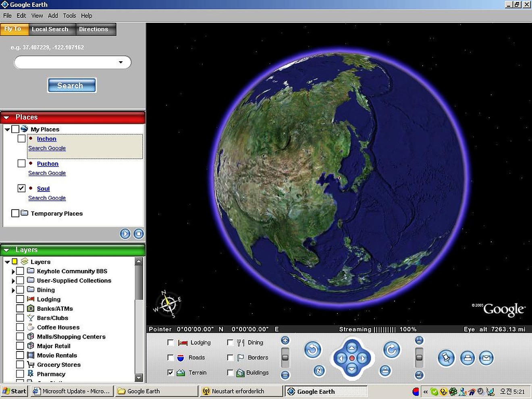Open the Tools menu

tap(69, 16)
